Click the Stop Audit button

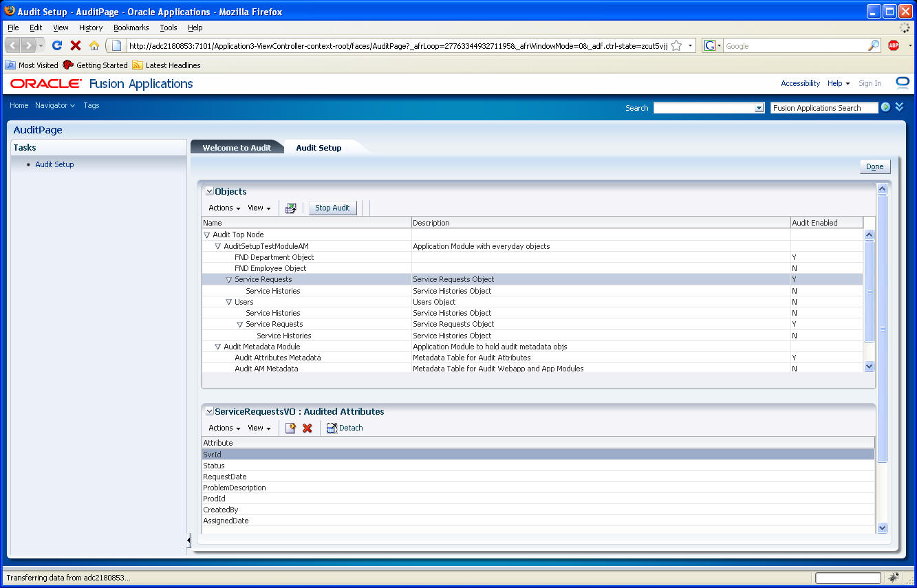coord(332,207)
